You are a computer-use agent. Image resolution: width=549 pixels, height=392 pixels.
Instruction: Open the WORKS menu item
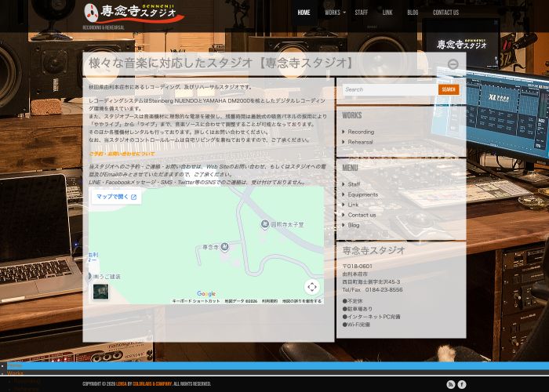[333, 13]
